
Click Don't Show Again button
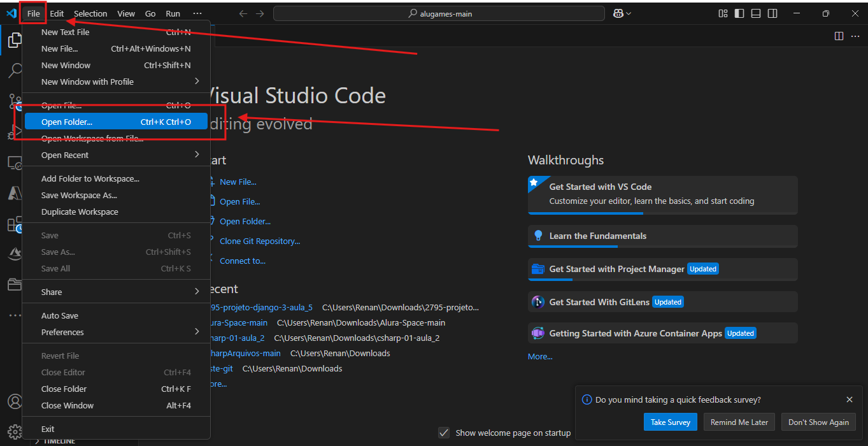click(x=818, y=422)
